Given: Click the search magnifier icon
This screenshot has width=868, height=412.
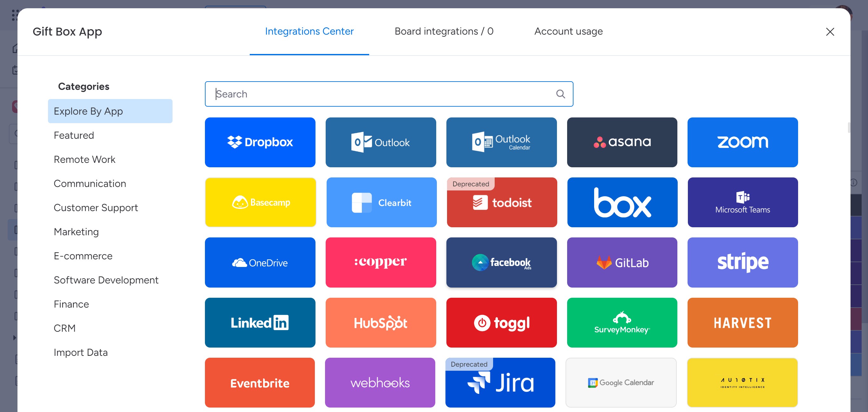Looking at the screenshot, I should click(560, 94).
